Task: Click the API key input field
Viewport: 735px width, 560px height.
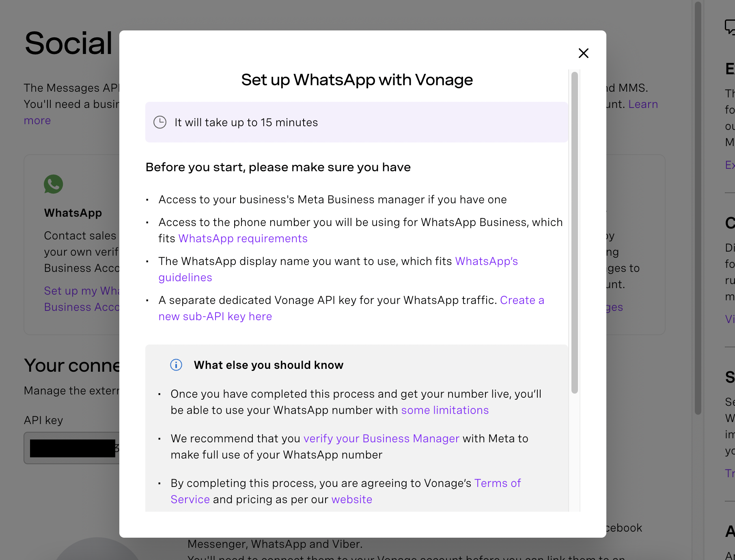Action: coord(72,448)
